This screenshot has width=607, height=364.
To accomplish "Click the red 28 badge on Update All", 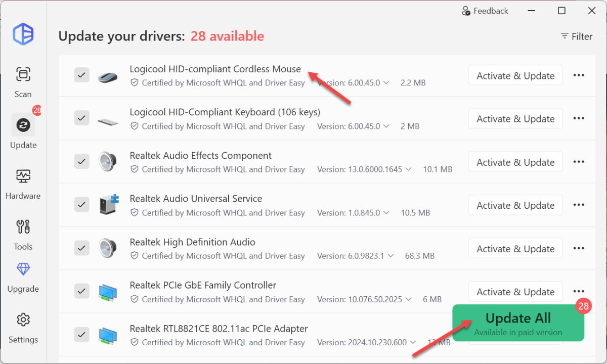I will click(583, 306).
